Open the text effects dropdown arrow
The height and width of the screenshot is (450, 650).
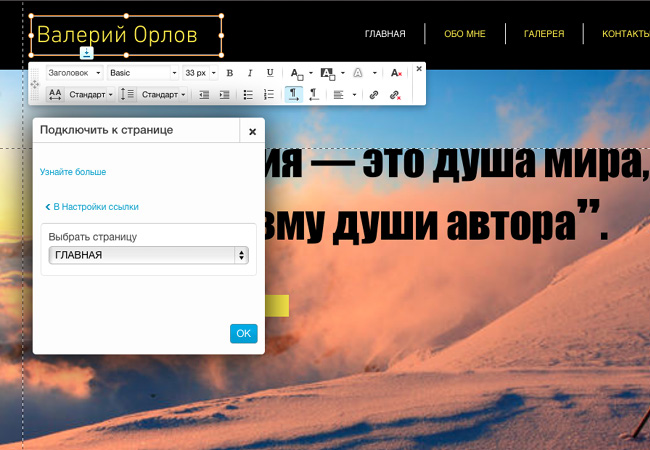click(x=374, y=73)
